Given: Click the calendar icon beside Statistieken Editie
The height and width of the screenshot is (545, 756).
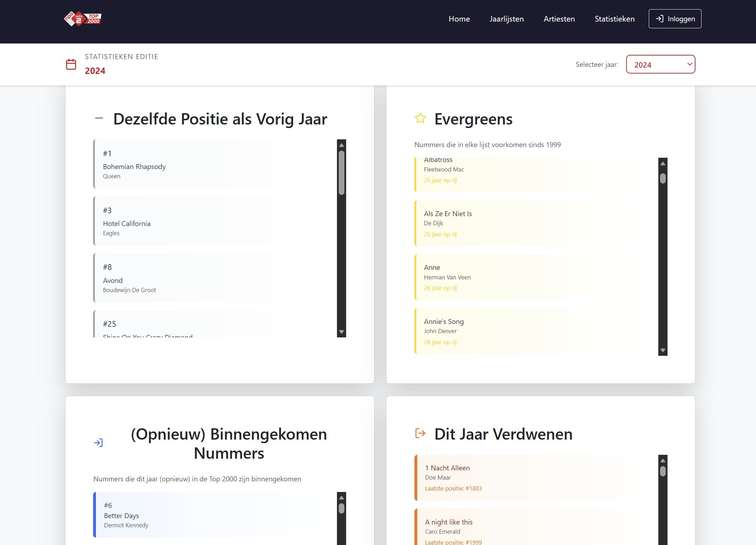Looking at the screenshot, I should point(71,64).
